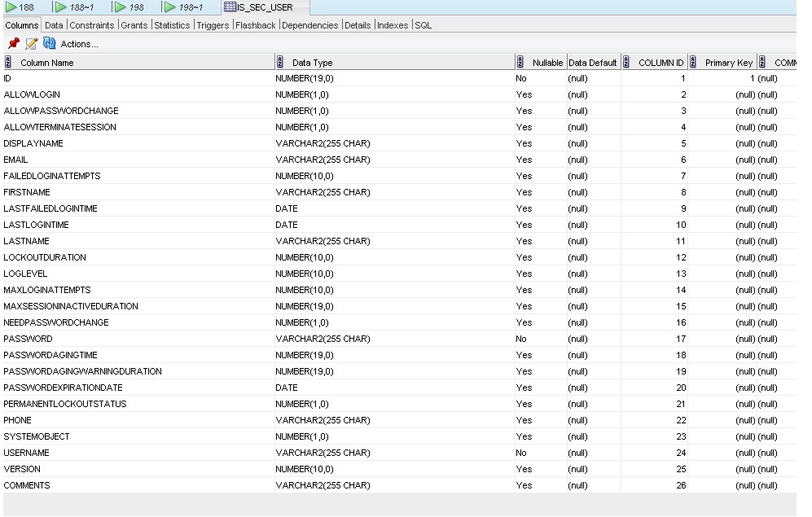
Task: Switch to the Data tab
Action: pos(54,25)
